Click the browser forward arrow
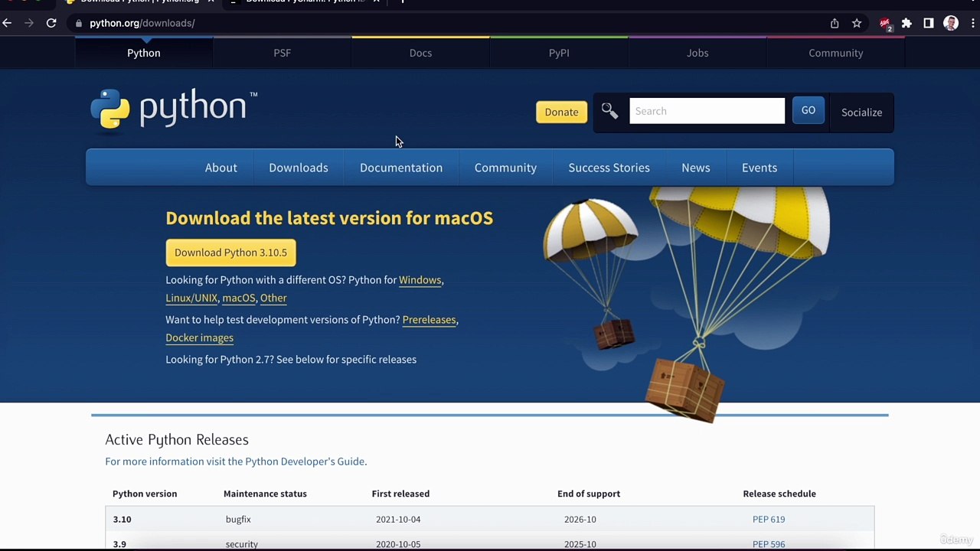The image size is (980, 551). (x=29, y=23)
